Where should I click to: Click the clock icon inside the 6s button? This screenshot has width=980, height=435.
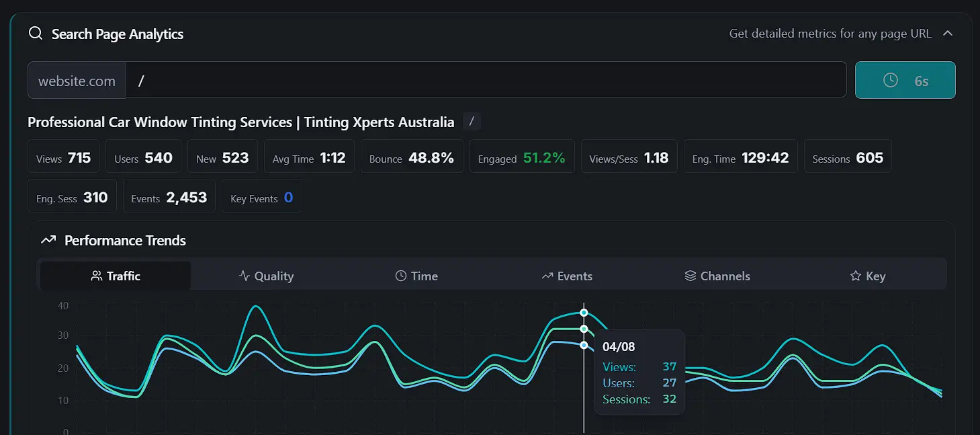[x=891, y=80]
